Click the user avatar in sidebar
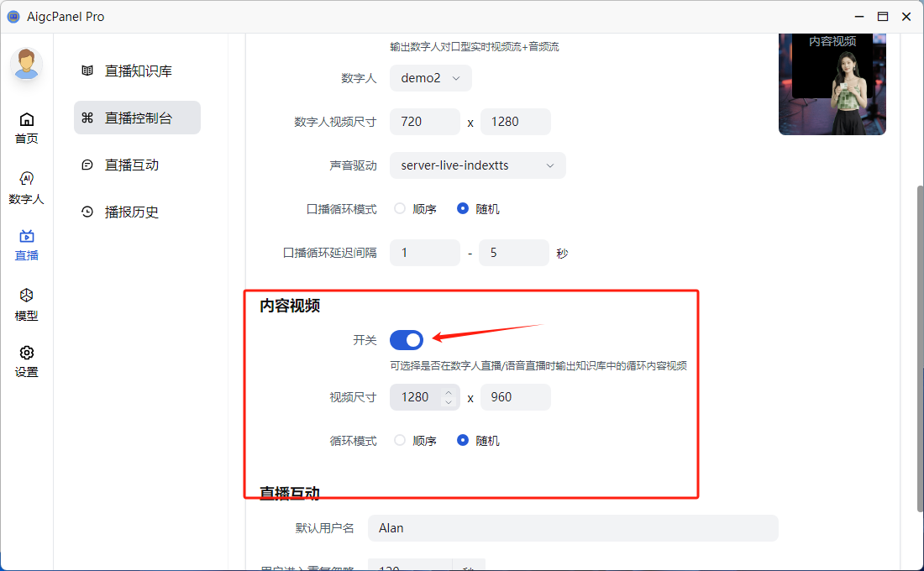The image size is (924, 571). point(26,65)
